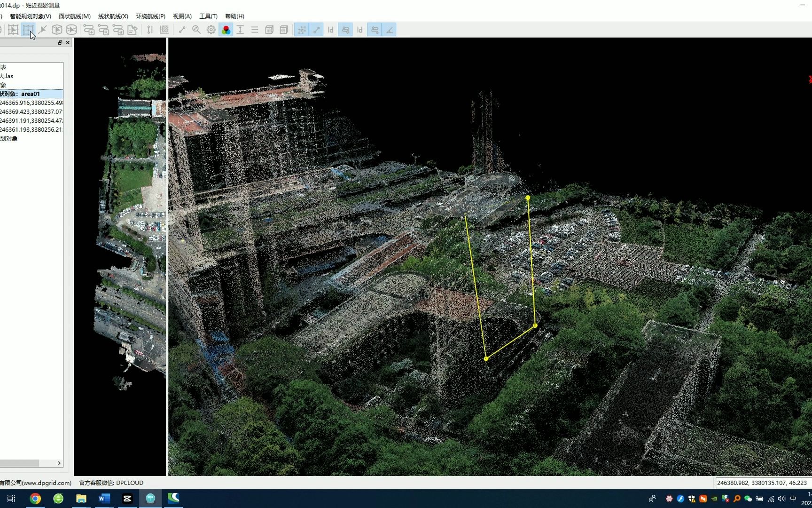Toggle the first Id label button
Screen dimensions: 812x508
[331, 30]
